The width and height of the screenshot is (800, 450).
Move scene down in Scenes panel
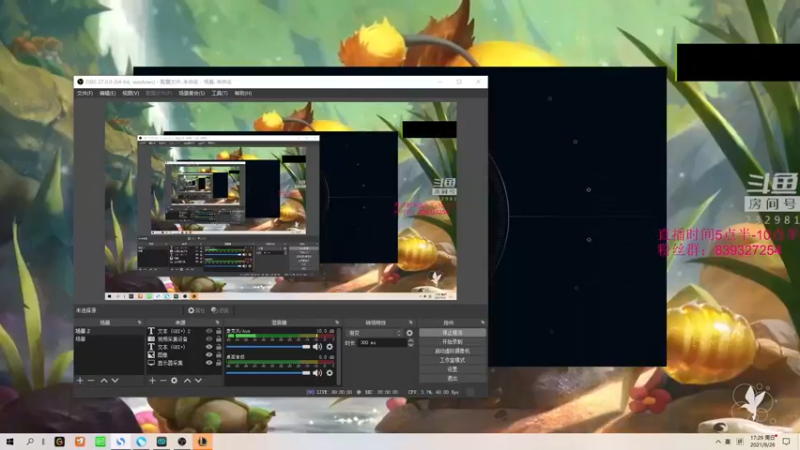pyautogui.click(x=115, y=381)
